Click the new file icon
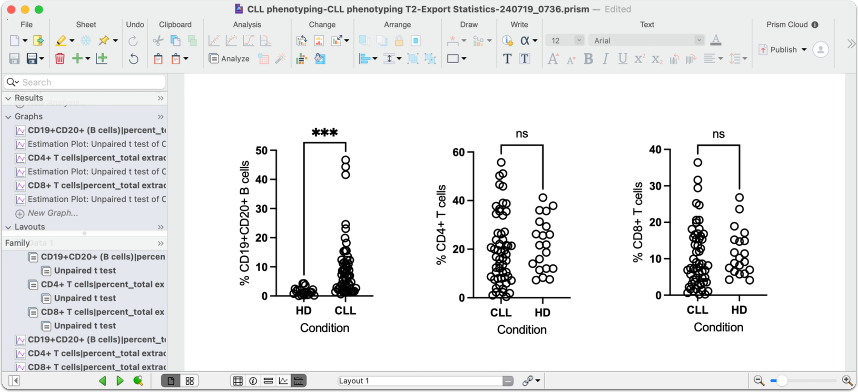 pyautogui.click(x=14, y=41)
